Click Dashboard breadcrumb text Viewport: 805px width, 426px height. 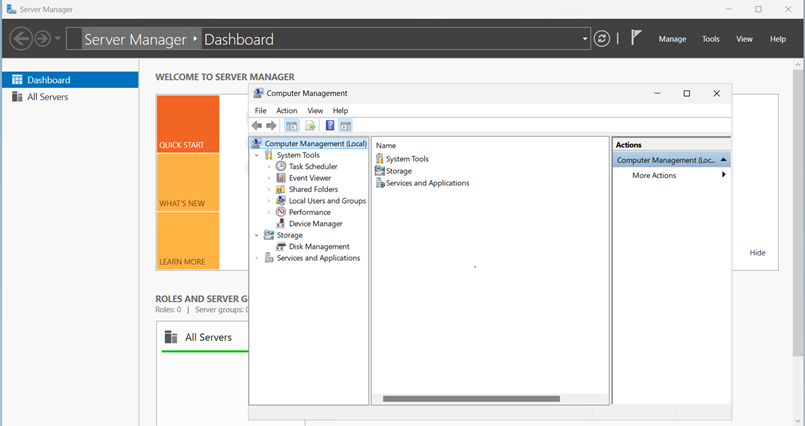tap(239, 40)
